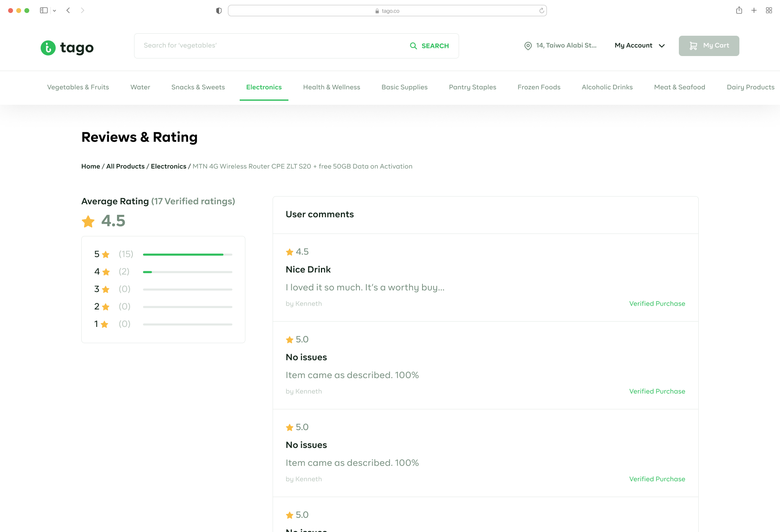Select the Frozen Foods menu item
The width and height of the screenshot is (780, 532).
pyautogui.click(x=539, y=87)
